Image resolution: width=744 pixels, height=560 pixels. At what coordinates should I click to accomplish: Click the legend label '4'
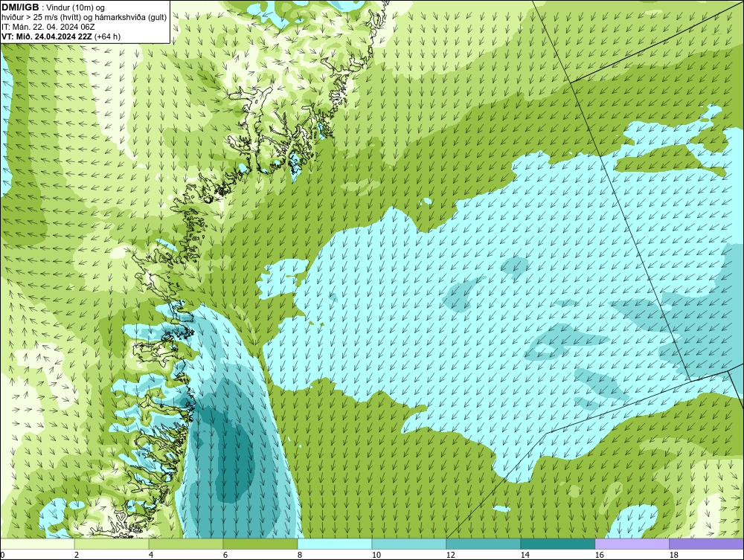(x=151, y=555)
